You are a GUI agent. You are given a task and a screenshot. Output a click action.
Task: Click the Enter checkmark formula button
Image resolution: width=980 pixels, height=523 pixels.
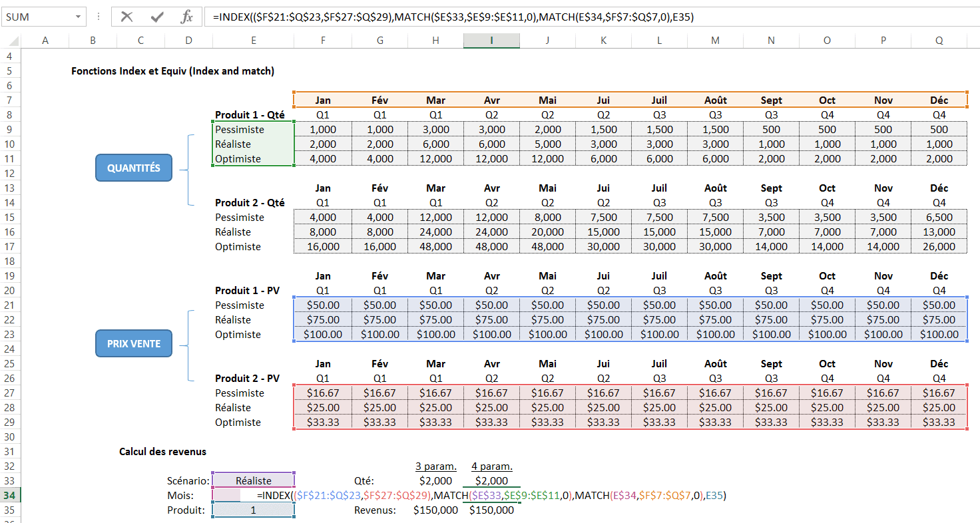[x=156, y=17]
